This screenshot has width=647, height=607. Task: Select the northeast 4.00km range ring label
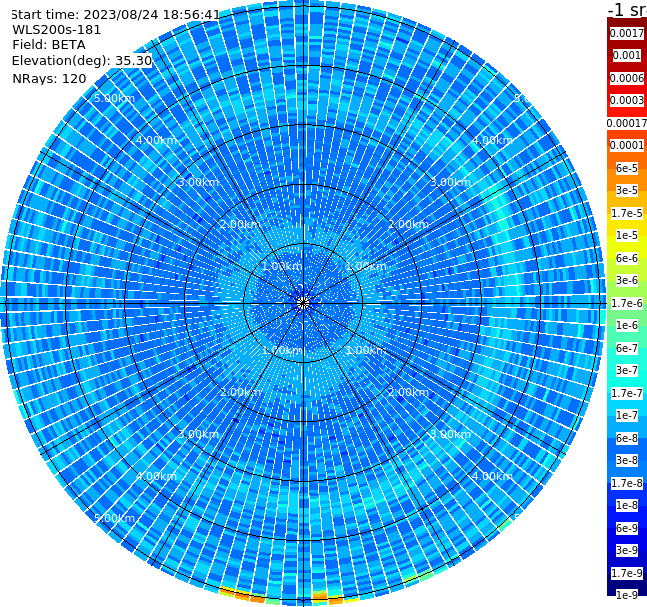coord(493,140)
